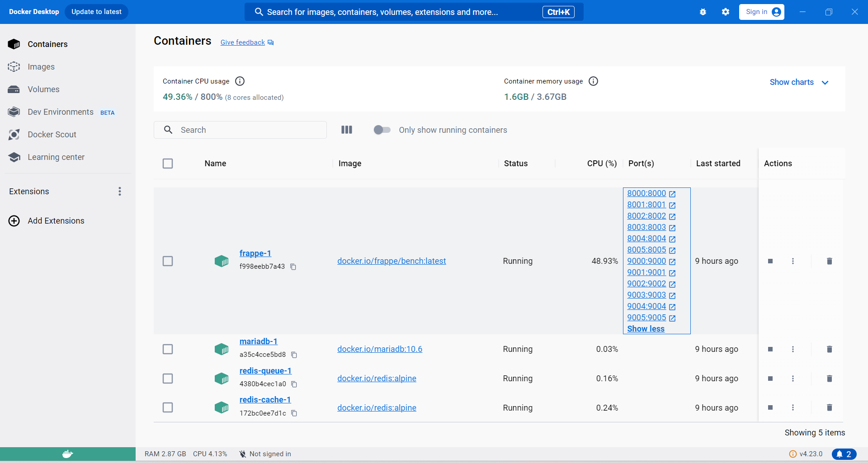Copy frappe-1 container ID

click(293, 267)
